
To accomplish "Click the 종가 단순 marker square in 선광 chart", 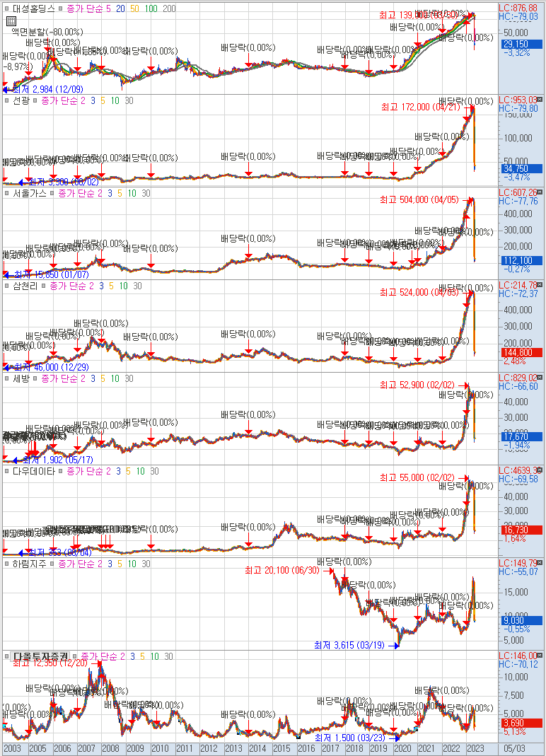I will pos(35,100).
